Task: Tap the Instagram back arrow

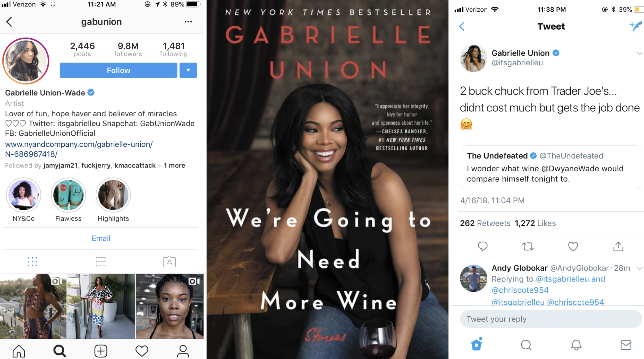Action: (9, 22)
